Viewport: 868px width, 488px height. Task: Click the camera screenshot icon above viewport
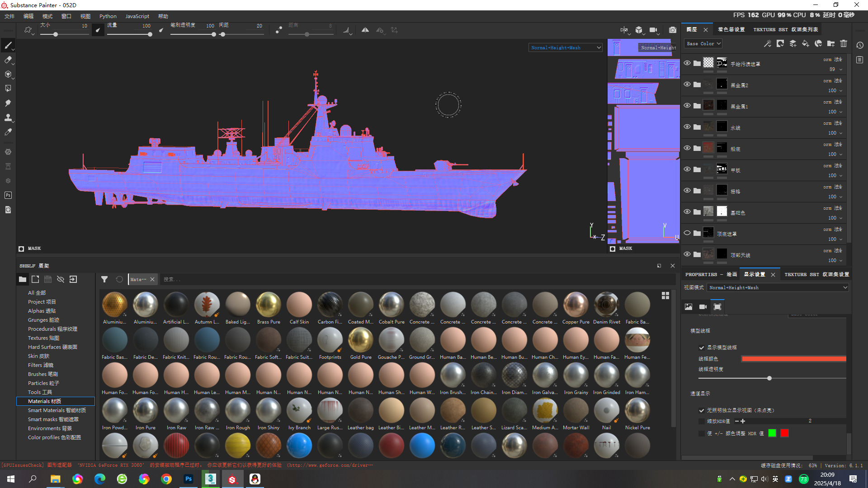(673, 30)
